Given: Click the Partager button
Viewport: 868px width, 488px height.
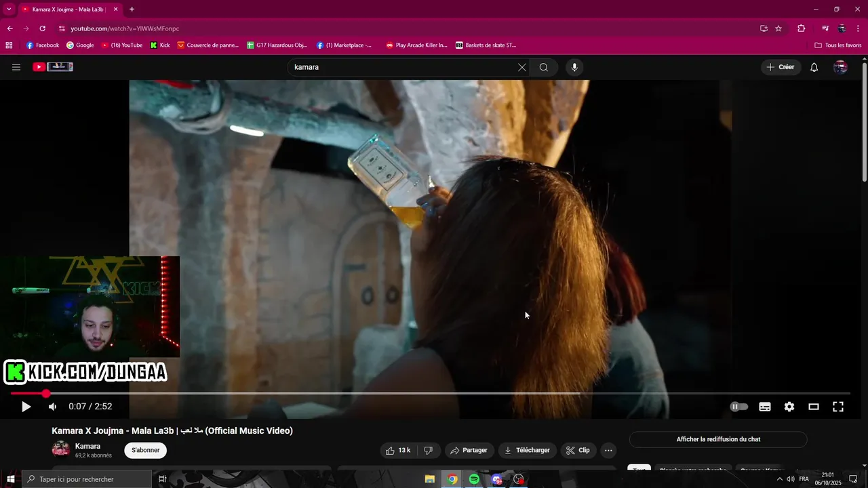Looking at the screenshot, I should (x=469, y=450).
